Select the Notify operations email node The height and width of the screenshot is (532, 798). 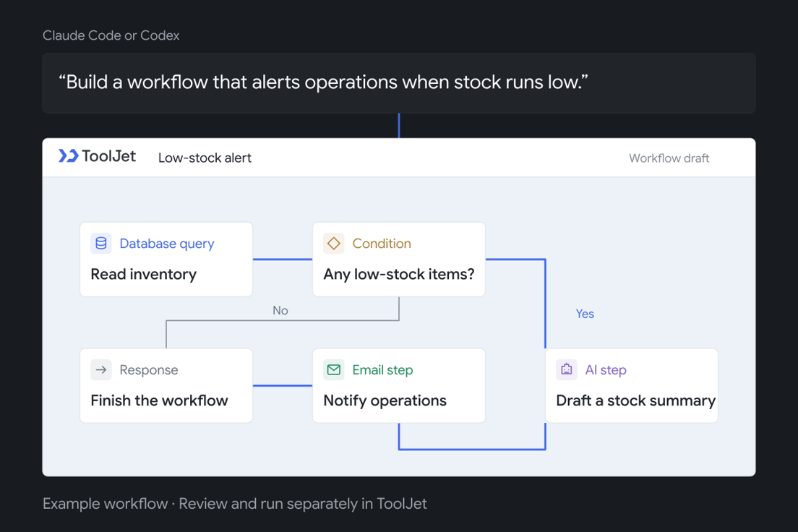399,385
